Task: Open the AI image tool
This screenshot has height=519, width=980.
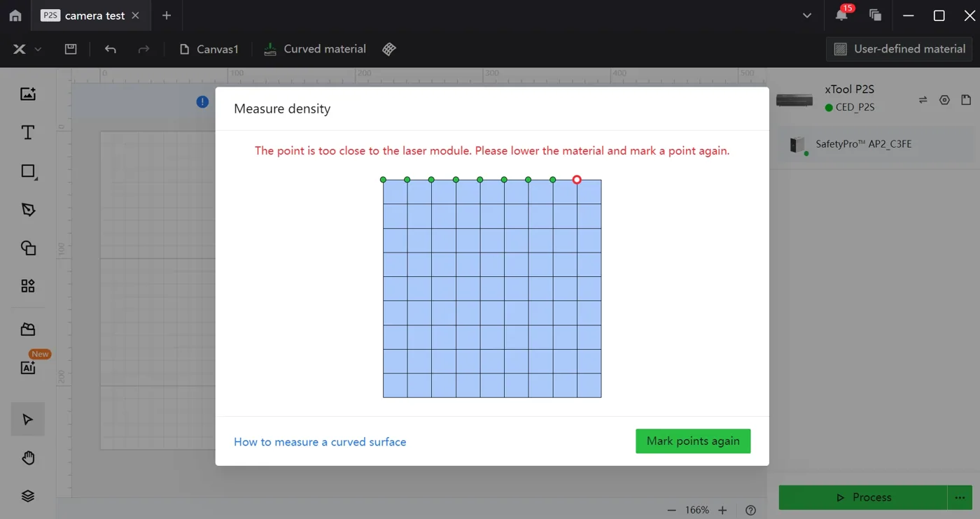Action: [x=28, y=367]
